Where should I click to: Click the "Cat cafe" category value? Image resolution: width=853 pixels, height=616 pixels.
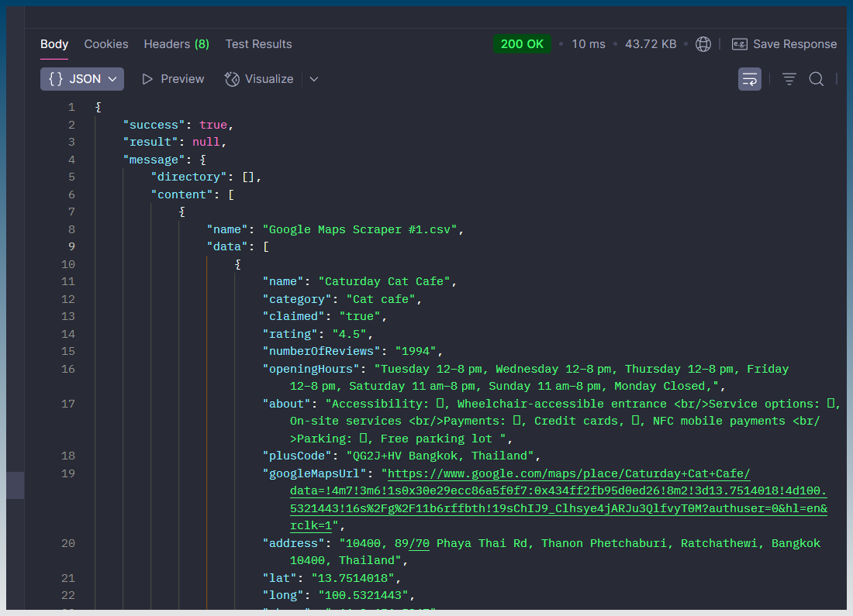coord(380,299)
